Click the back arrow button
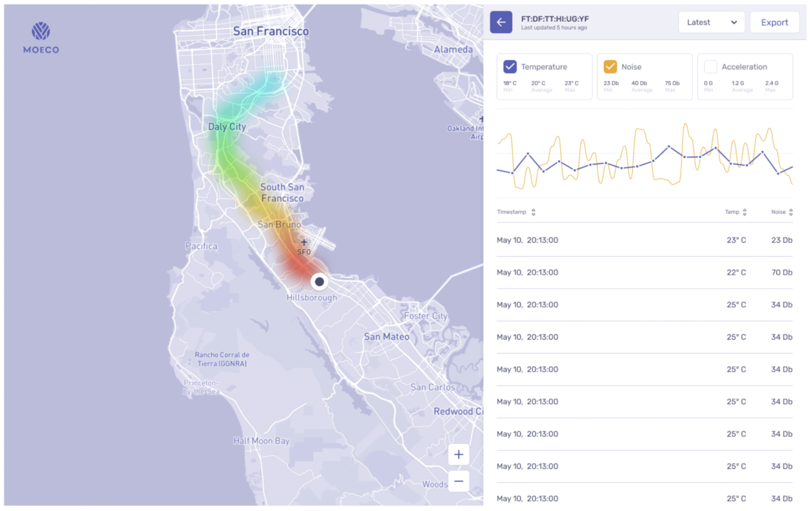This screenshot has width=812, height=511. coord(501,22)
